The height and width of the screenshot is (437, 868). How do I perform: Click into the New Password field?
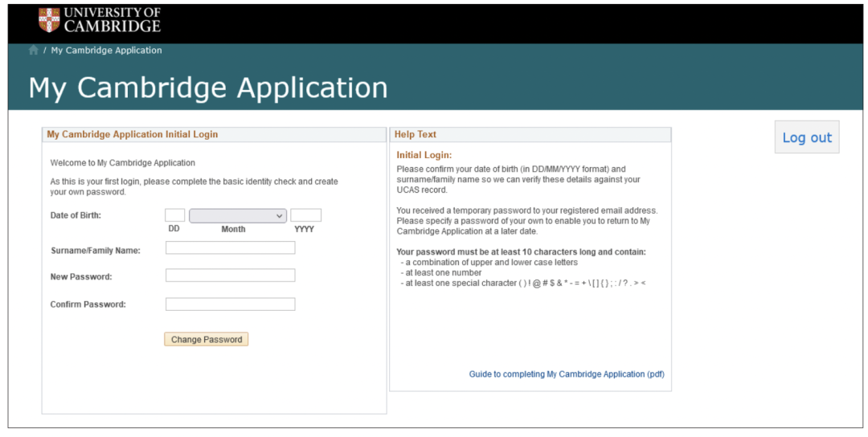(x=230, y=276)
